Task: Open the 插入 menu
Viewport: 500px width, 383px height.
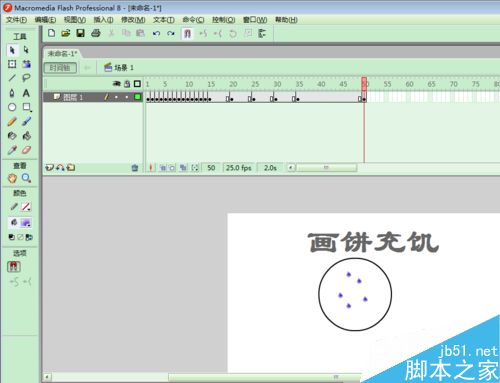Action: pyautogui.click(x=103, y=20)
